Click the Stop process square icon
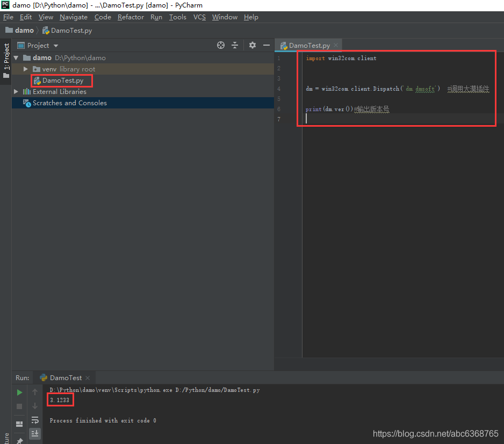Image resolution: width=504 pixels, height=444 pixels. (x=19, y=406)
